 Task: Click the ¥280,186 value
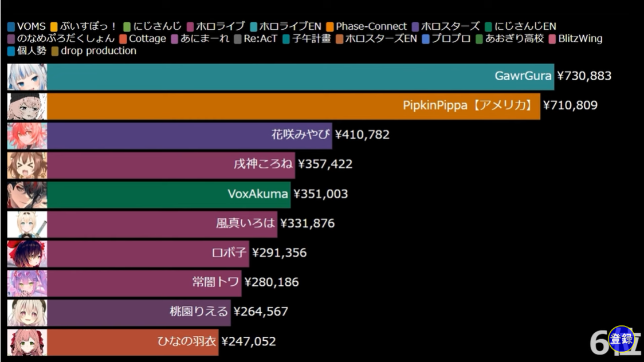(272, 282)
